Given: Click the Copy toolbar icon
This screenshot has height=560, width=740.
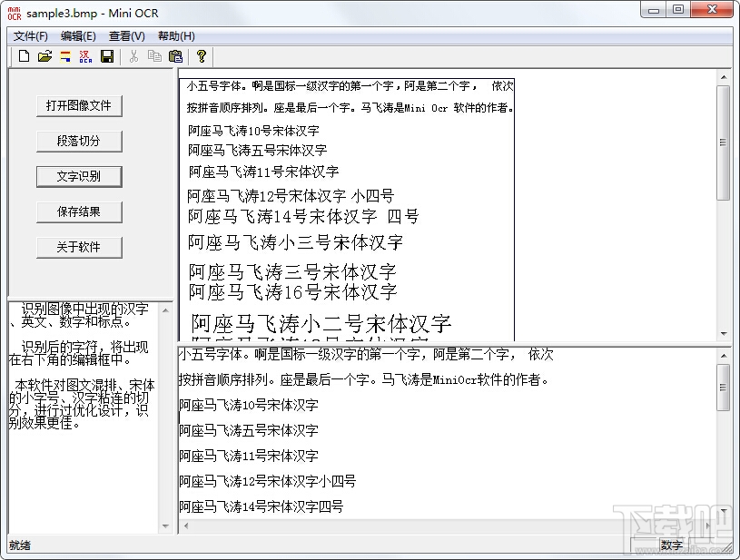Looking at the screenshot, I should (x=154, y=56).
